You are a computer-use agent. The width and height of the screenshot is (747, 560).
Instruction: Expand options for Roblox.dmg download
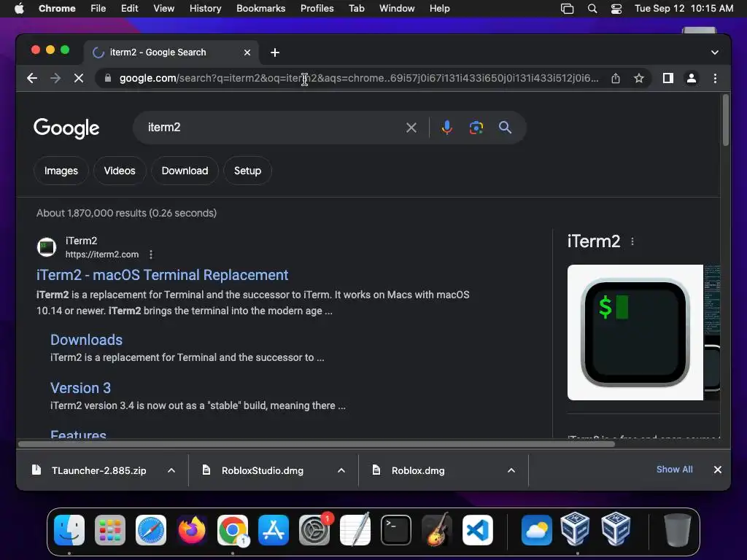point(511,470)
